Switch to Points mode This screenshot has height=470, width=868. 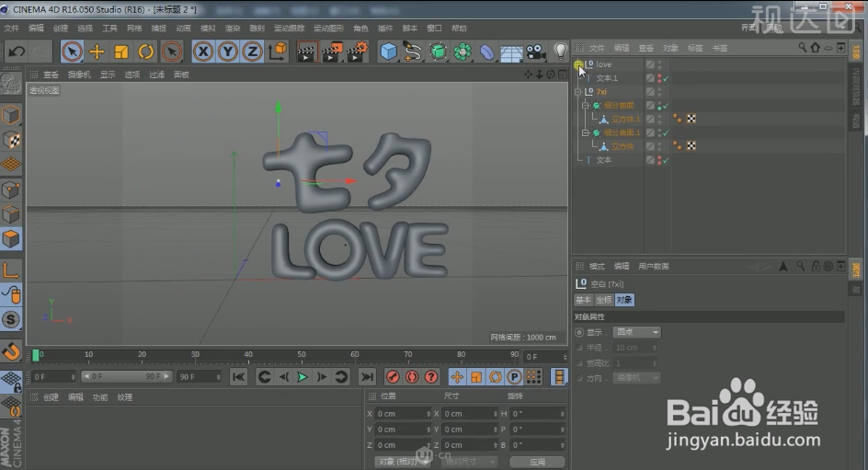(x=11, y=189)
